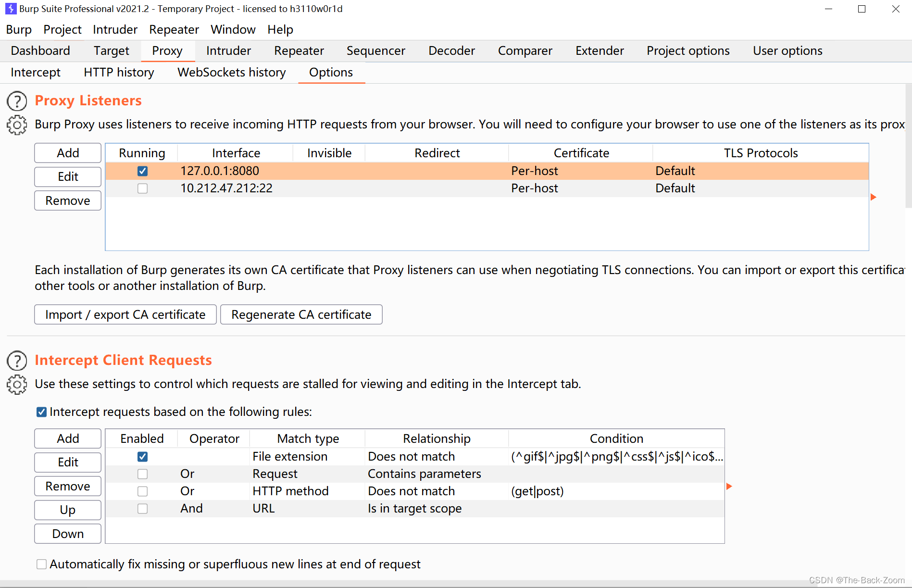Image resolution: width=912 pixels, height=588 pixels.
Task: Open help for Proxy Listeners section
Action: point(17,101)
